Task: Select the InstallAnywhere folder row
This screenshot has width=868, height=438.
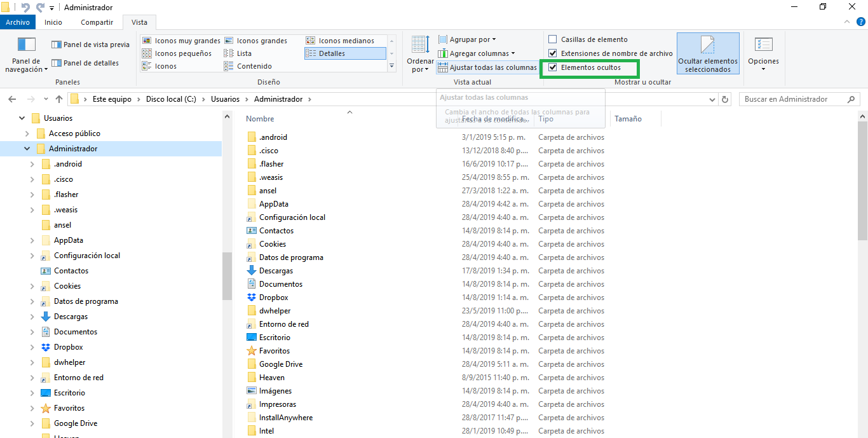Action: [x=425, y=418]
